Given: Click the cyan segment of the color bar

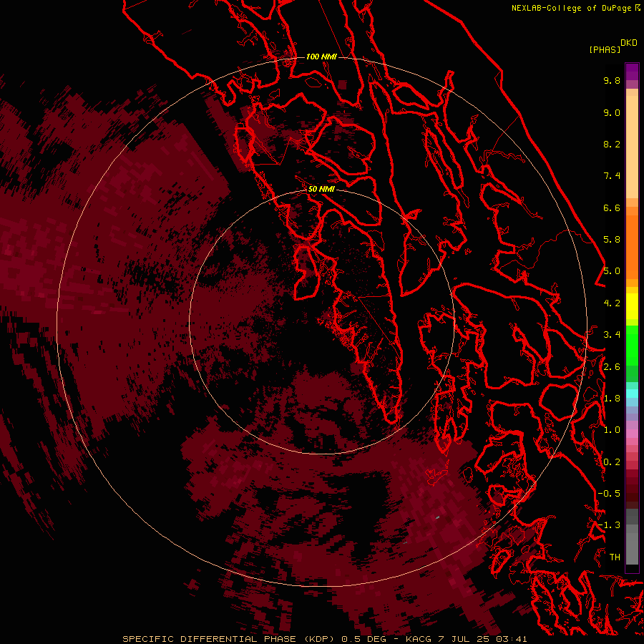Looking at the screenshot, I should point(632,394).
